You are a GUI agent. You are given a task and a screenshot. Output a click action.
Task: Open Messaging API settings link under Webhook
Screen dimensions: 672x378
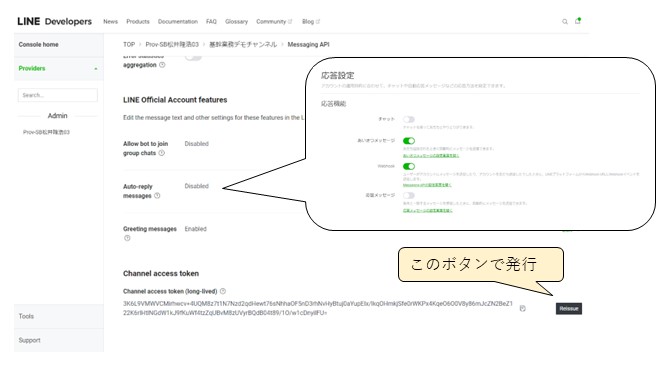[x=427, y=185]
